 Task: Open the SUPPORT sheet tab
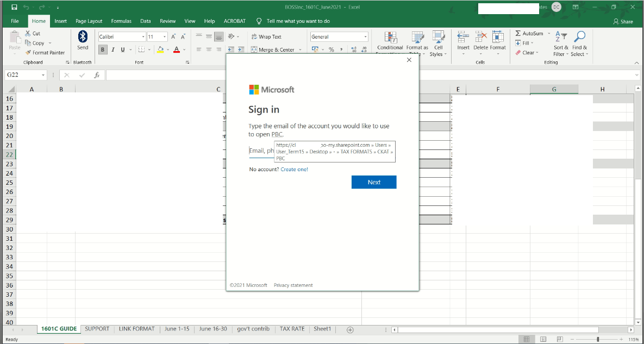[97, 329]
